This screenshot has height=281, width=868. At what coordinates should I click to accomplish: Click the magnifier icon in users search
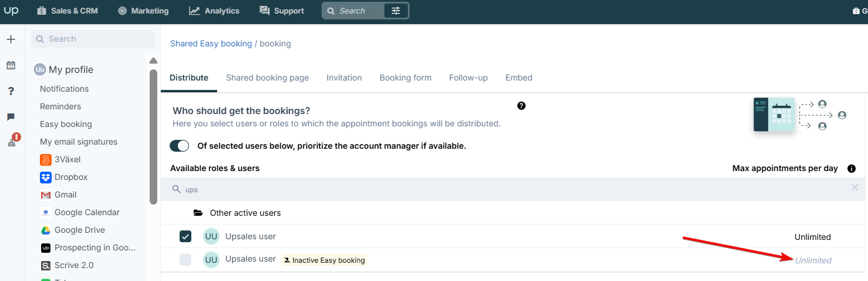coord(176,189)
